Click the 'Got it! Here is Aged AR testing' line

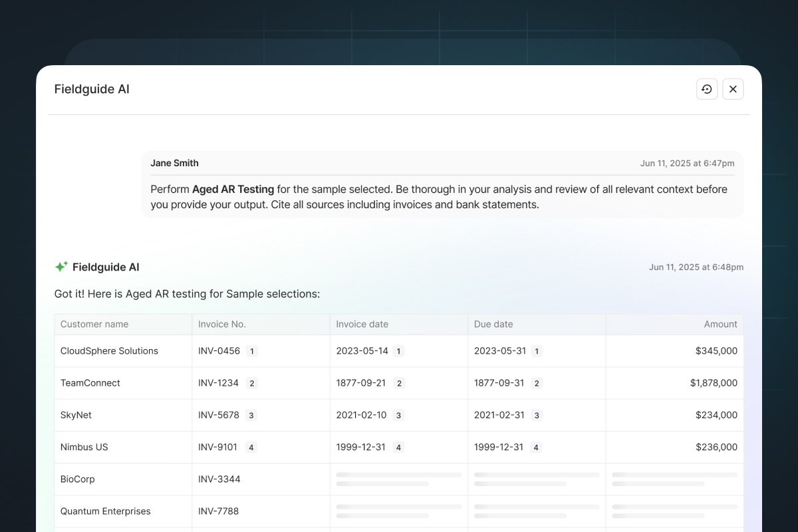pos(187,293)
